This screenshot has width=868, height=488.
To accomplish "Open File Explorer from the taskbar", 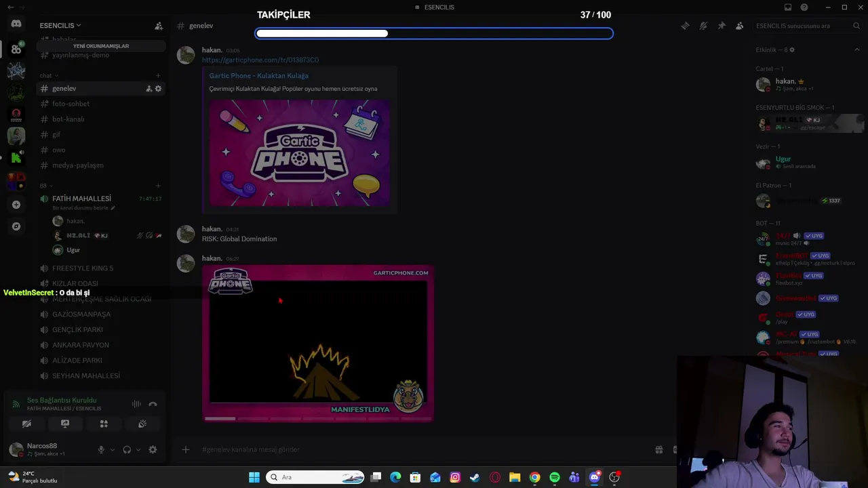I will tap(515, 477).
